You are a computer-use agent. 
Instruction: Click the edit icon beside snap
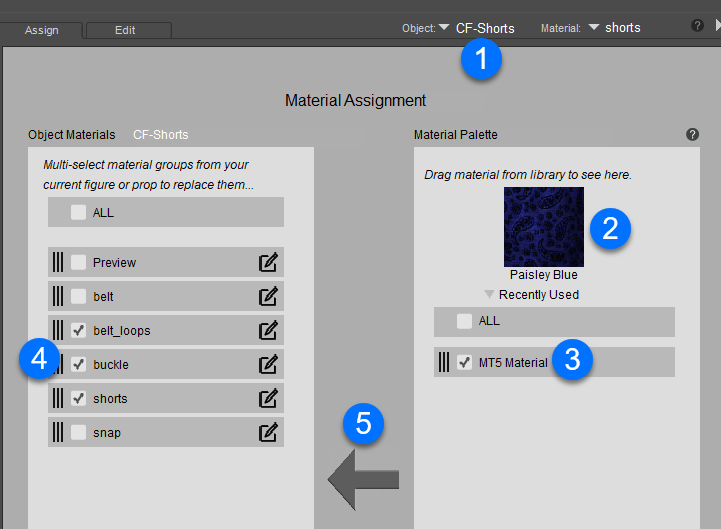coord(268,433)
